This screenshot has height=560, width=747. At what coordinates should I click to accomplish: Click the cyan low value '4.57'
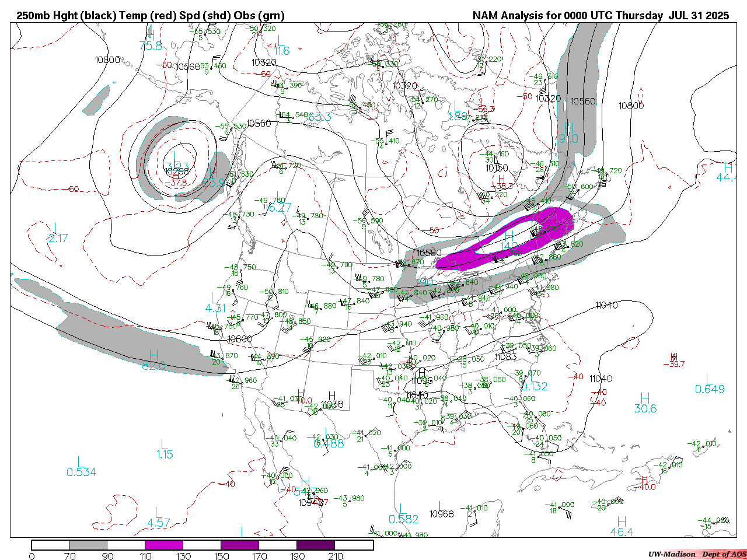(158, 523)
